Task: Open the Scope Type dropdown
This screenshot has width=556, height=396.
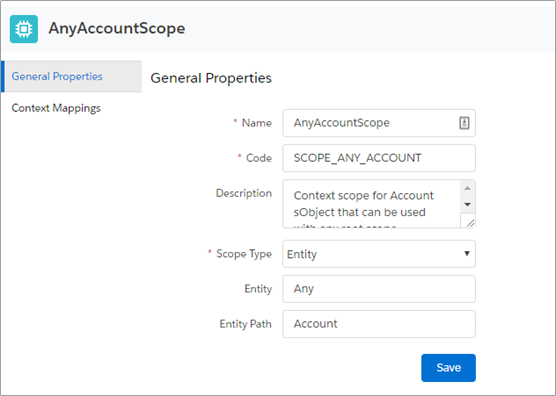Action: click(379, 254)
